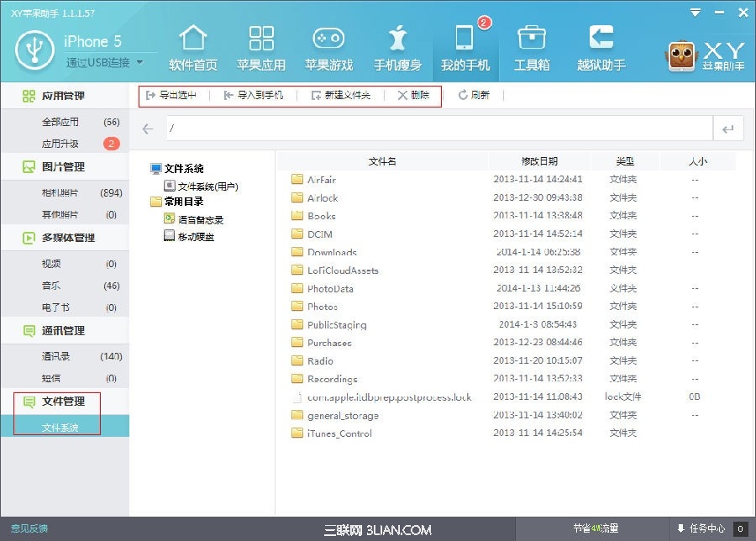Click 导出选中 to export selected files
Image resolution: width=756 pixels, height=541 pixels.
pos(172,96)
